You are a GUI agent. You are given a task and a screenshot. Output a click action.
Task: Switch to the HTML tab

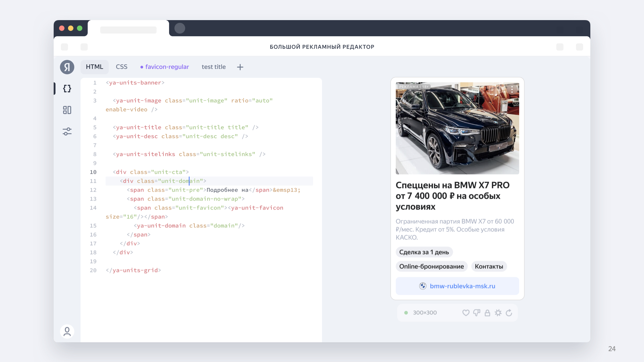point(95,67)
